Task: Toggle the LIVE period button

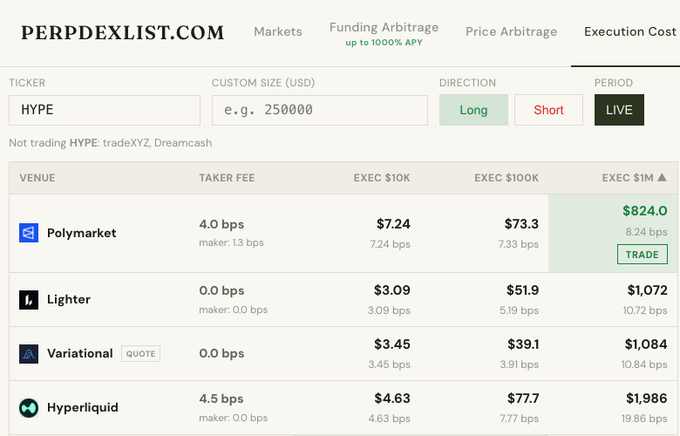Action: pos(619,110)
